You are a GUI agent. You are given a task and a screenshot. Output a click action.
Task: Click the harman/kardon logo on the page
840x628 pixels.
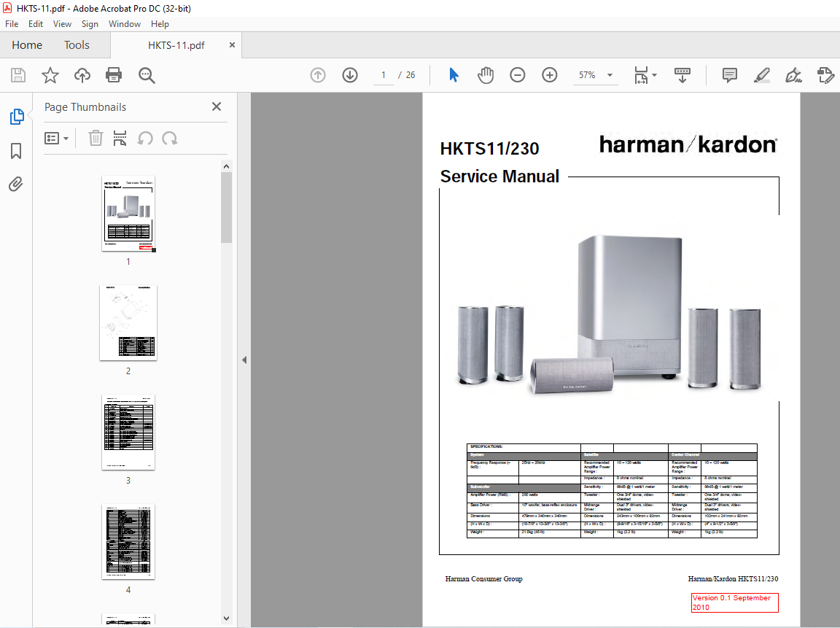[x=688, y=144]
